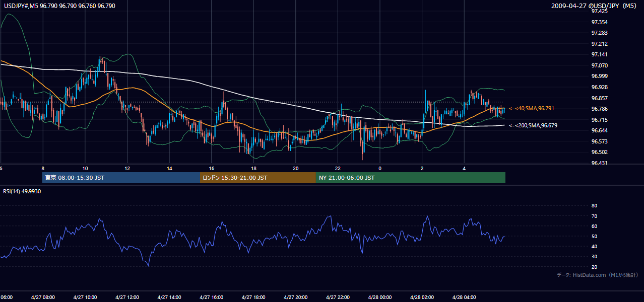Click the RSI scale value 30
Screen dimensions: 644x302
coord(594,257)
